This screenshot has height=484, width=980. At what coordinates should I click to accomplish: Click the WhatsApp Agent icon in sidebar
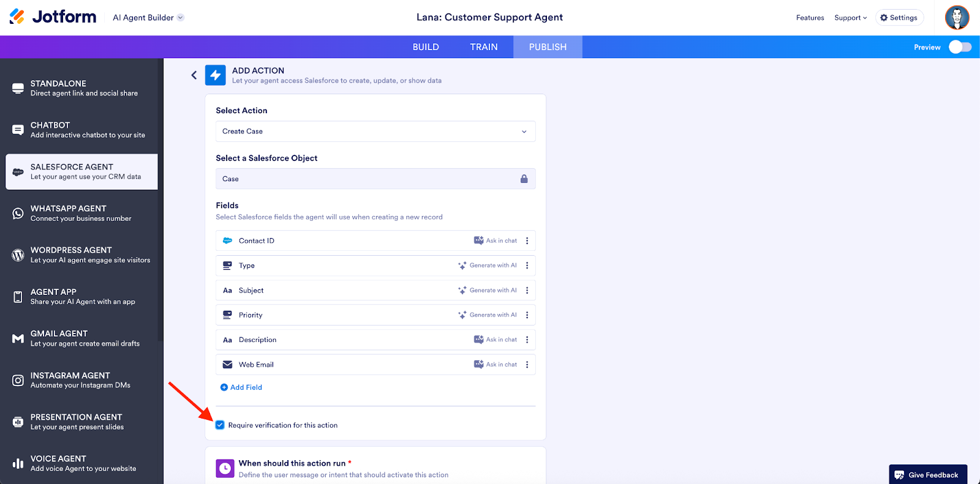tap(18, 214)
